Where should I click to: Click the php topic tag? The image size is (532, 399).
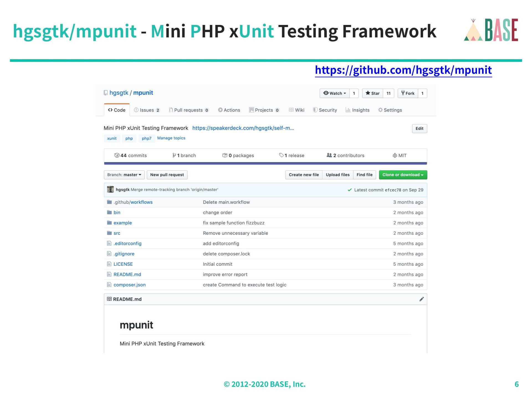pos(129,138)
